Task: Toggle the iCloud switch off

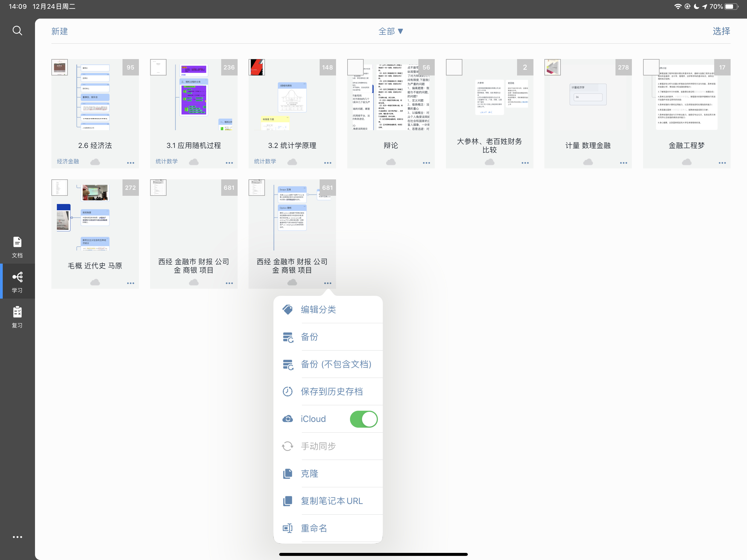Action: pos(364,419)
